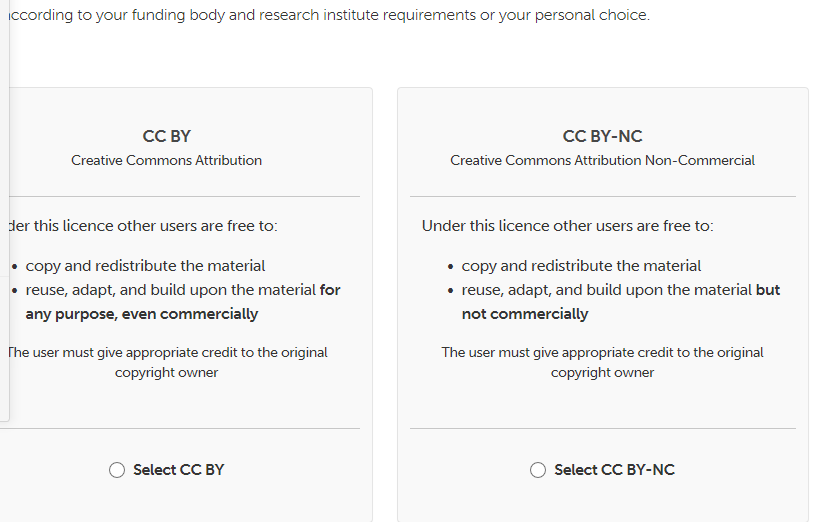Click the credit requirement note in CC BY card

(166, 362)
